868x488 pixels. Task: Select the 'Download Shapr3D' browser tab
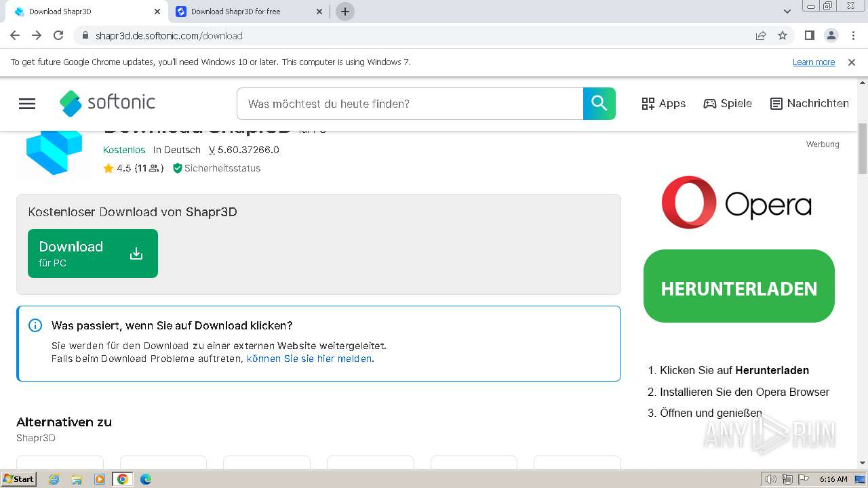(87, 12)
